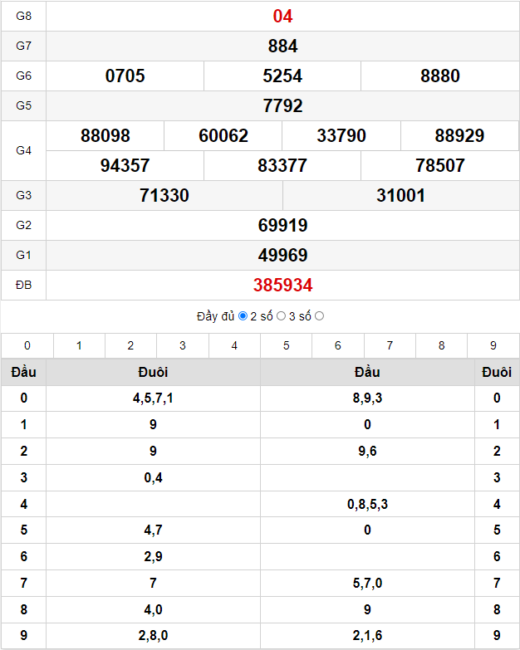The height and width of the screenshot is (650, 520).
Task: Click the G7 prize number 884
Action: pyautogui.click(x=283, y=46)
